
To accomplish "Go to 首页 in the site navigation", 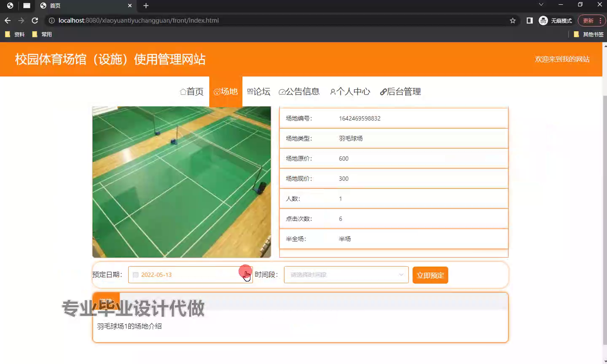I will 192,91.
